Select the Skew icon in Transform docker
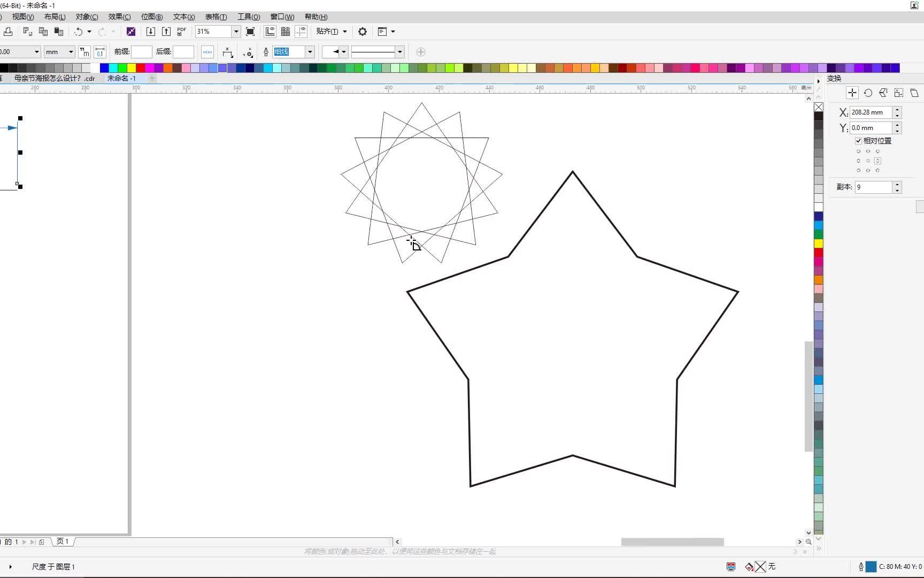The width and height of the screenshot is (924, 578). point(914,93)
